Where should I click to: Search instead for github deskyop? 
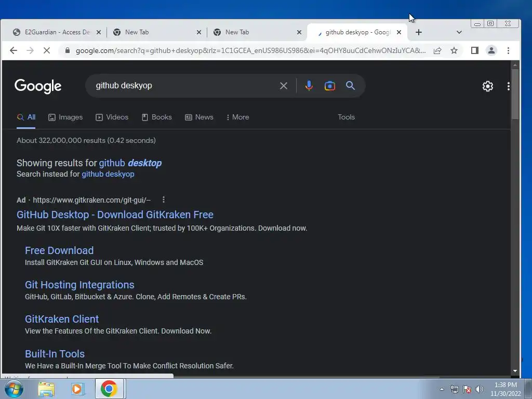point(108,174)
